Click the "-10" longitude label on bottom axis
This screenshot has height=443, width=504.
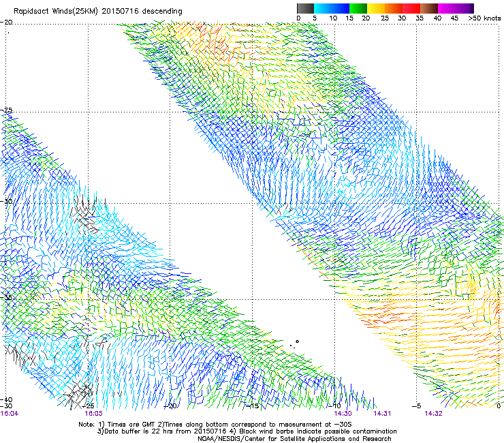click(x=334, y=406)
